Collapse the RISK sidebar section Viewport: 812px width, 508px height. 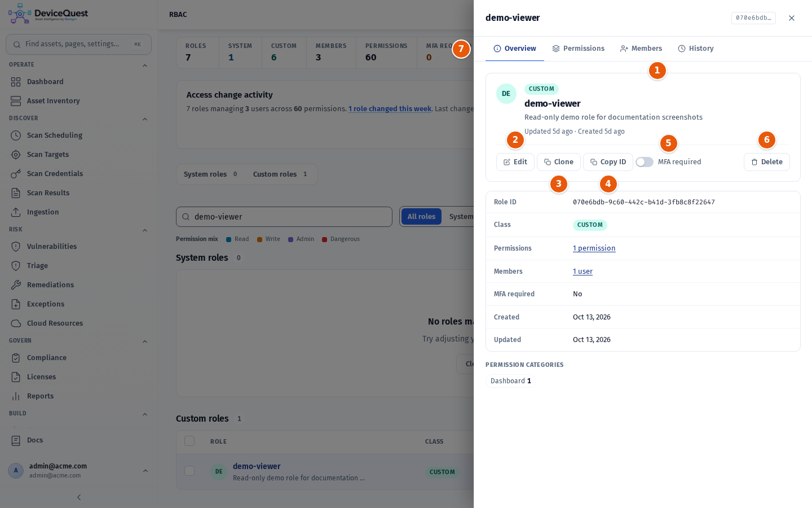pyautogui.click(x=145, y=230)
